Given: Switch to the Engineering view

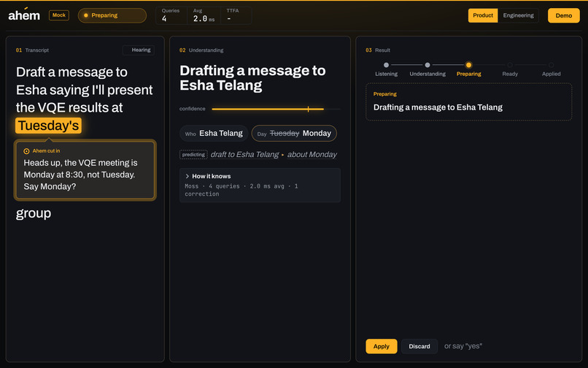Looking at the screenshot, I should tap(518, 15).
